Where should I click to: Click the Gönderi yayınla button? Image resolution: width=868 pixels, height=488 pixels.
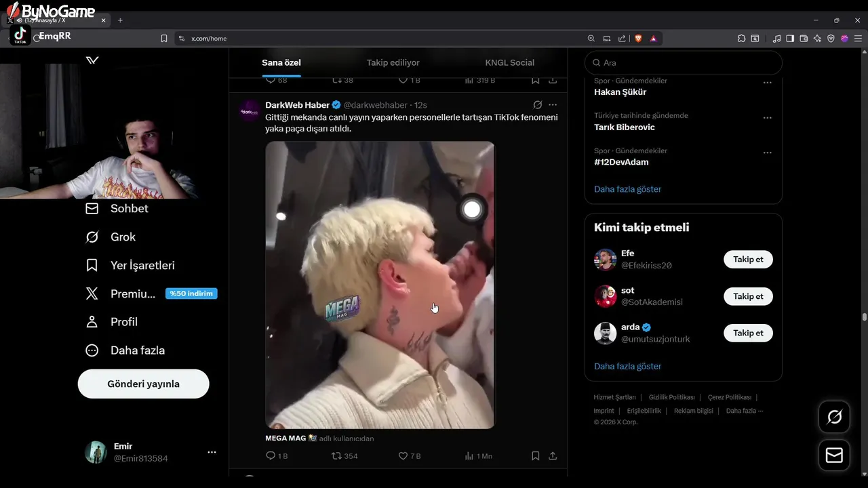click(144, 384)
